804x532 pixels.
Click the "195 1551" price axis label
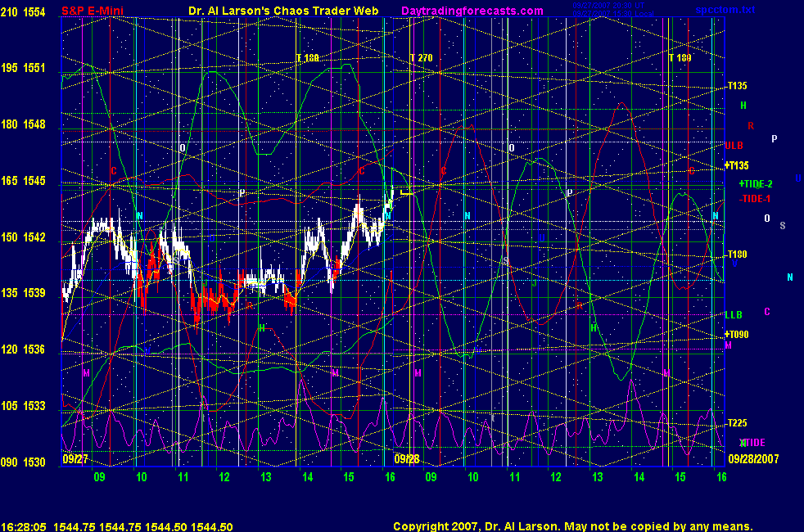pos(23,68)
